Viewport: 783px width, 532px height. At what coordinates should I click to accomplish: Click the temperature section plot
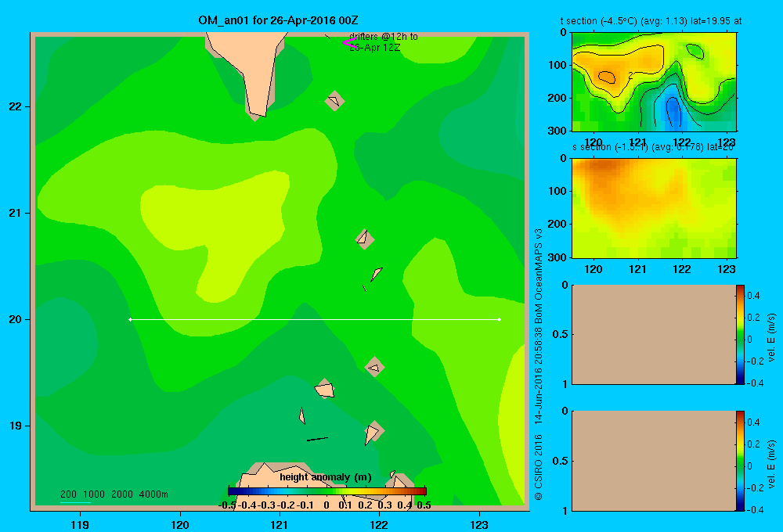654,82
